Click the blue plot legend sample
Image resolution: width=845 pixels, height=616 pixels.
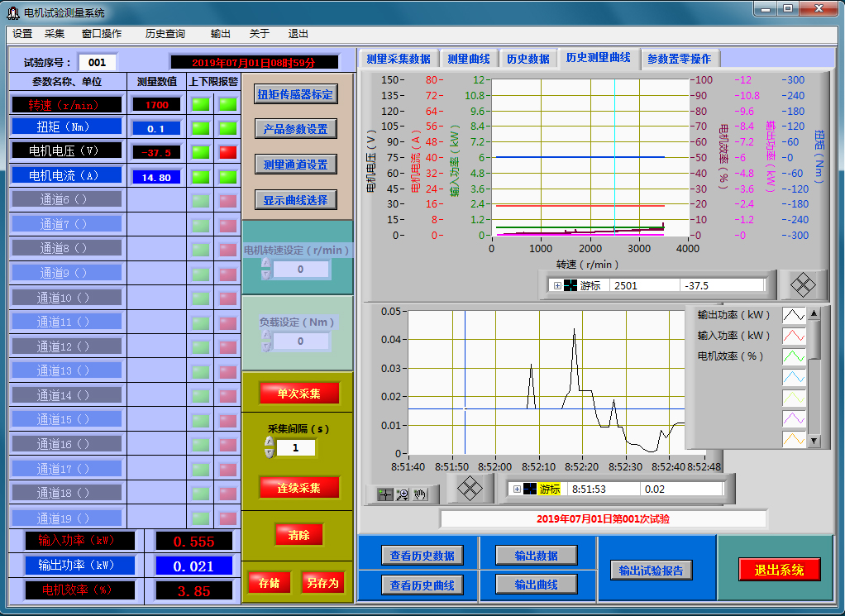click(793, 377)
